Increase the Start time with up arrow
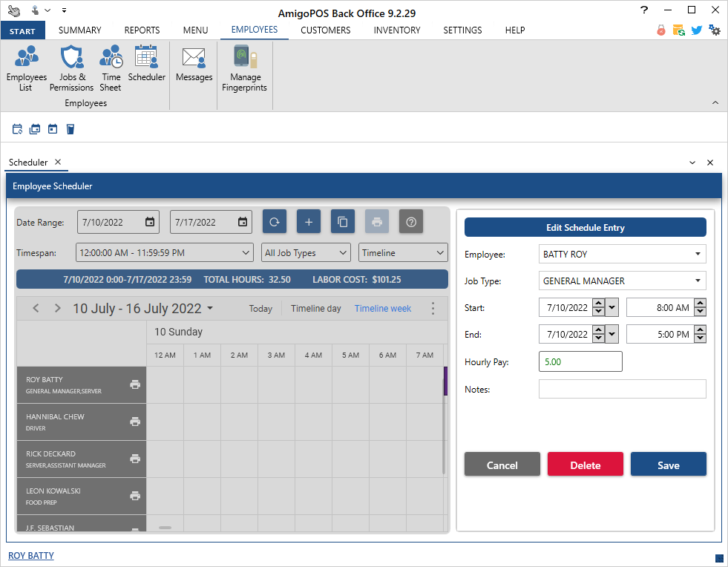Screen dimensions: 728x567 700,304
